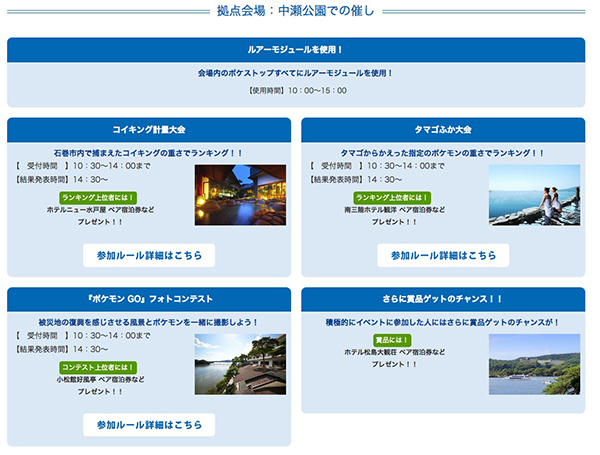The width and height of the screenshot is (600, 455).
Task: Open the タマゴふか大会 participation rules button
Action: [443, 255]
